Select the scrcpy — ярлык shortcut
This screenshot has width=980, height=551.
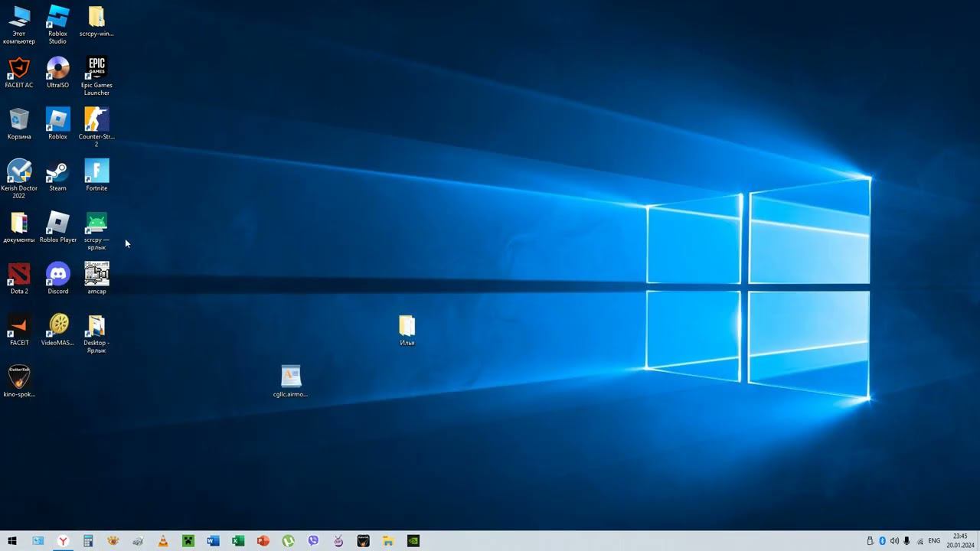(96, 231)
